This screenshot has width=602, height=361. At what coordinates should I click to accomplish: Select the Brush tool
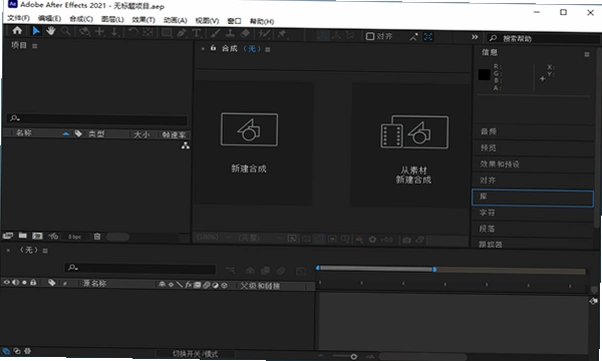pyautogui.click(x=215, y=33)
